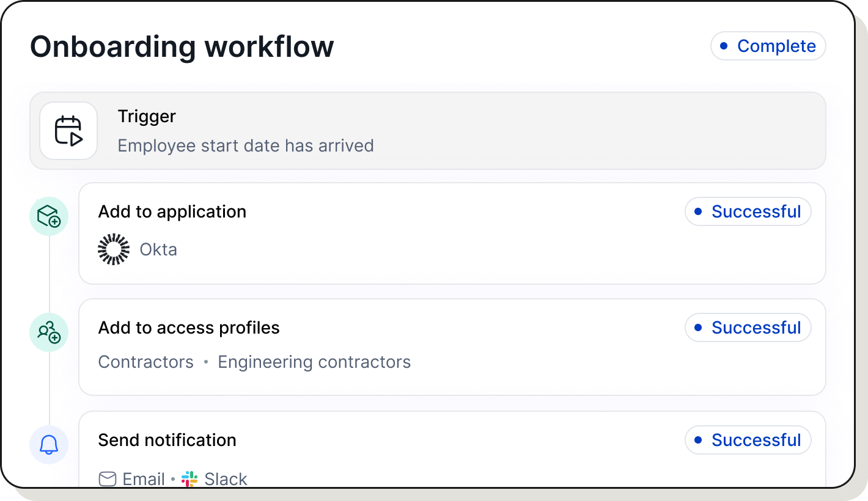Click the Trigger calendar icon

[68, 130]
